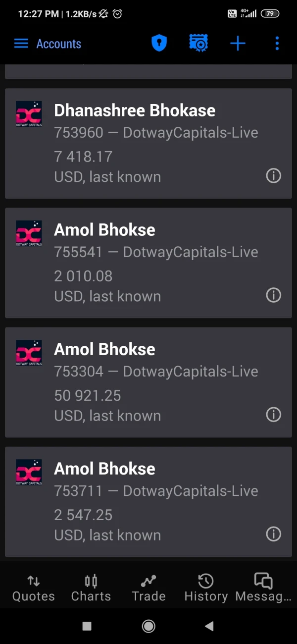
Task: Open the Messages tab
Action: [263, 588]
